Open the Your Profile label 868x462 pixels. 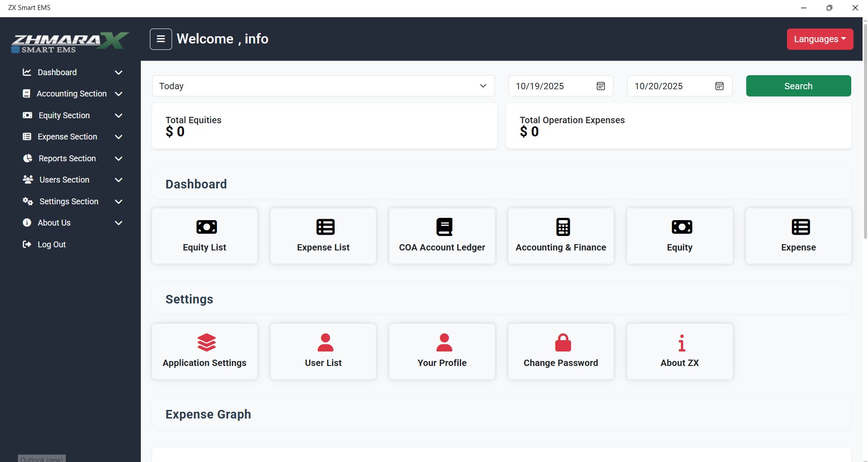(x=442, y=363)
